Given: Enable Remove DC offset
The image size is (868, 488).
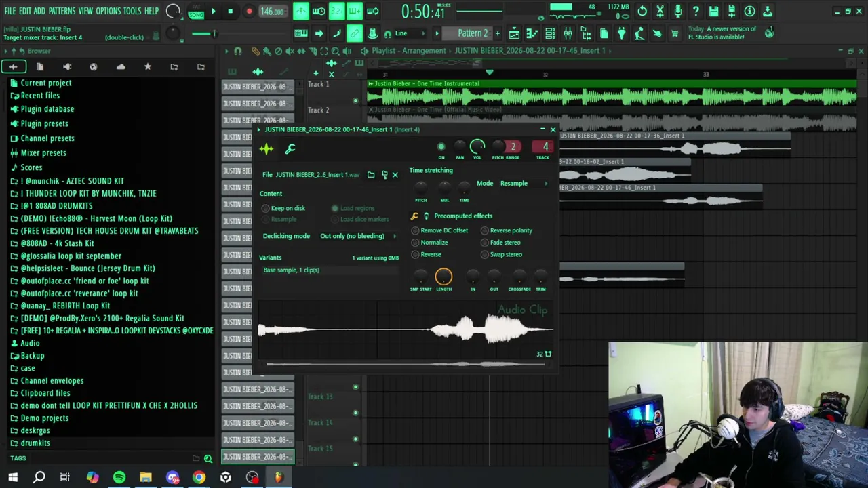Looking at the screenshot, I should point(439,230).
